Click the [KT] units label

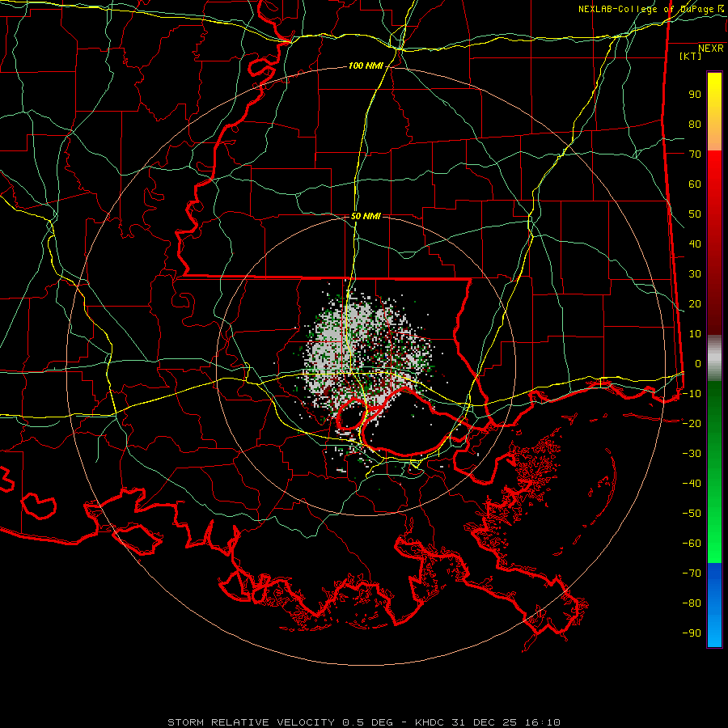pos(691,56)
